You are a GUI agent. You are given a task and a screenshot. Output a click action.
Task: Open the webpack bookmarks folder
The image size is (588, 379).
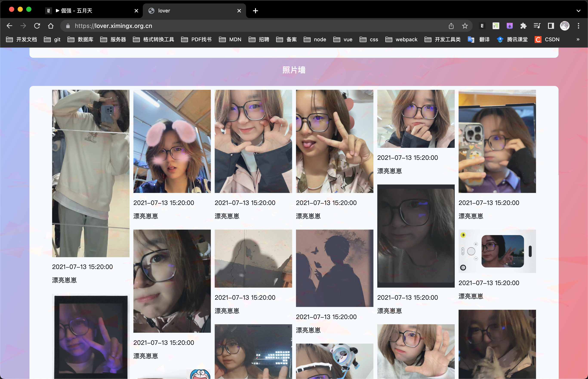click(x=402, y=39)
